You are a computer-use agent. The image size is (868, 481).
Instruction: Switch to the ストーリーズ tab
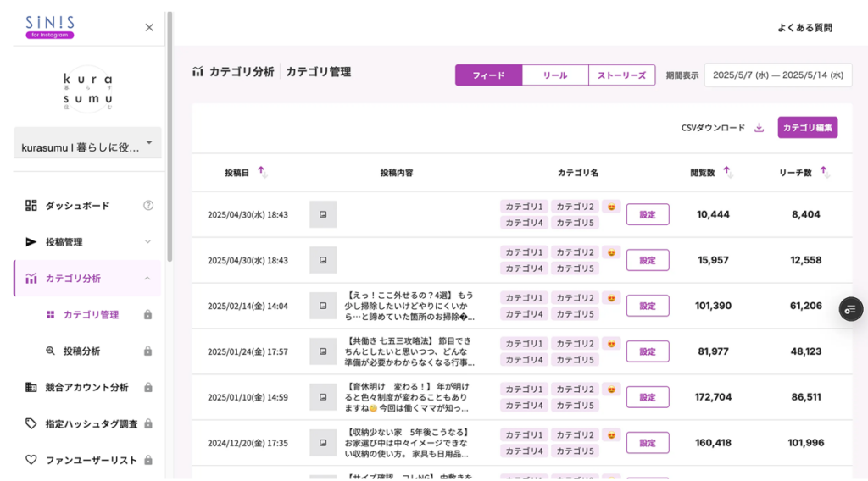click(621, 75)
